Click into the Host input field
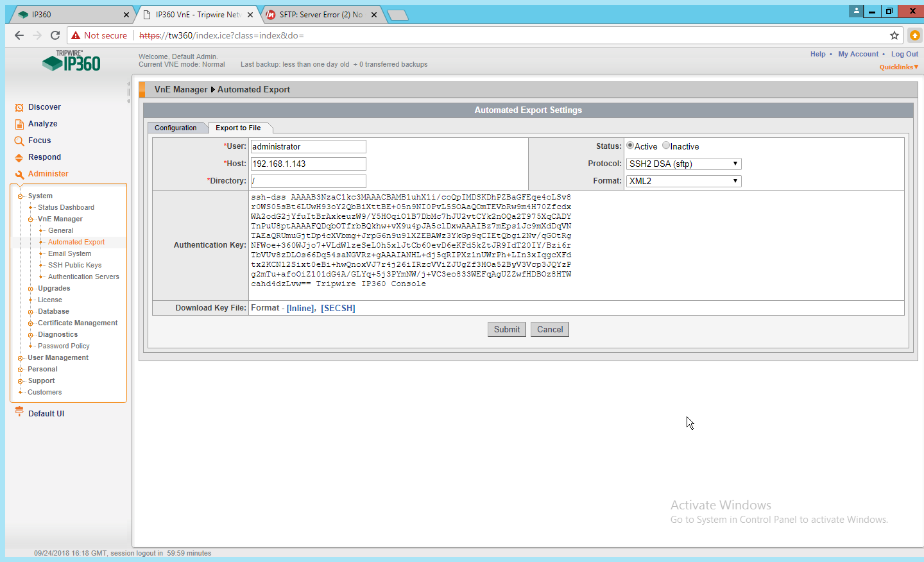Screen dimensions: 924x562 [309, 164]
